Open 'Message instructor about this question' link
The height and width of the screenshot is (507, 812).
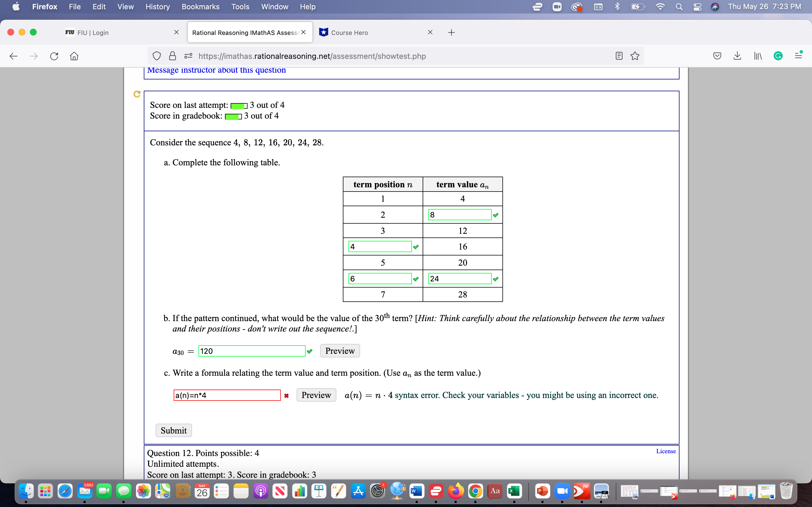217,70
